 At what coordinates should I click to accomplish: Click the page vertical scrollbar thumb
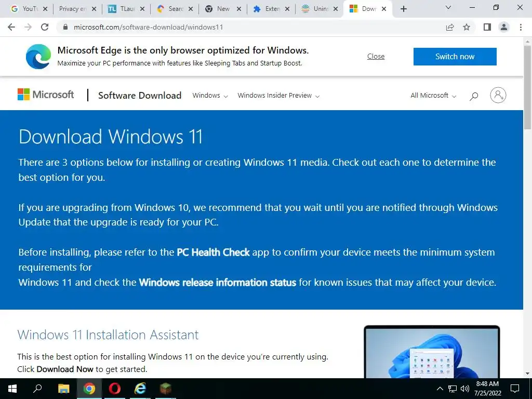click(527, 87)
